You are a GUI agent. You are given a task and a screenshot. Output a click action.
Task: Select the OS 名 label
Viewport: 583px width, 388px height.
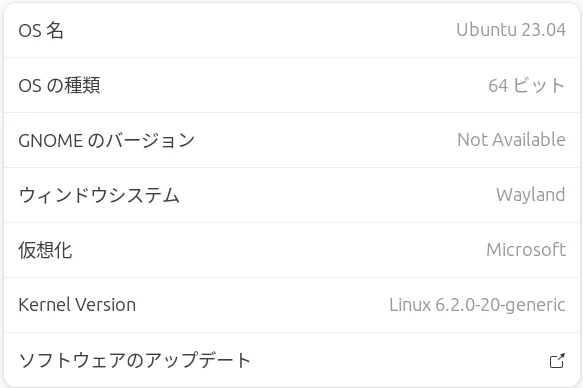tap(41, 30)
